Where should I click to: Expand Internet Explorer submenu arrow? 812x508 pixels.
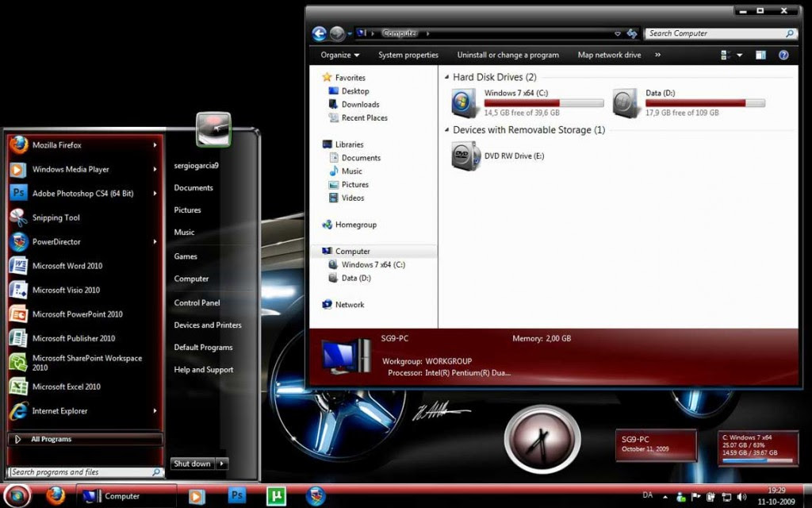point(155,411)
